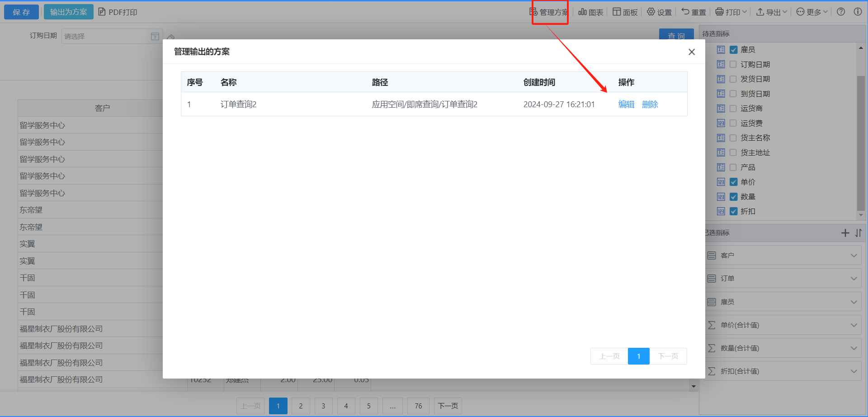
Task: Click the 重置 reset icon
Action: click(x=693, y=12)
